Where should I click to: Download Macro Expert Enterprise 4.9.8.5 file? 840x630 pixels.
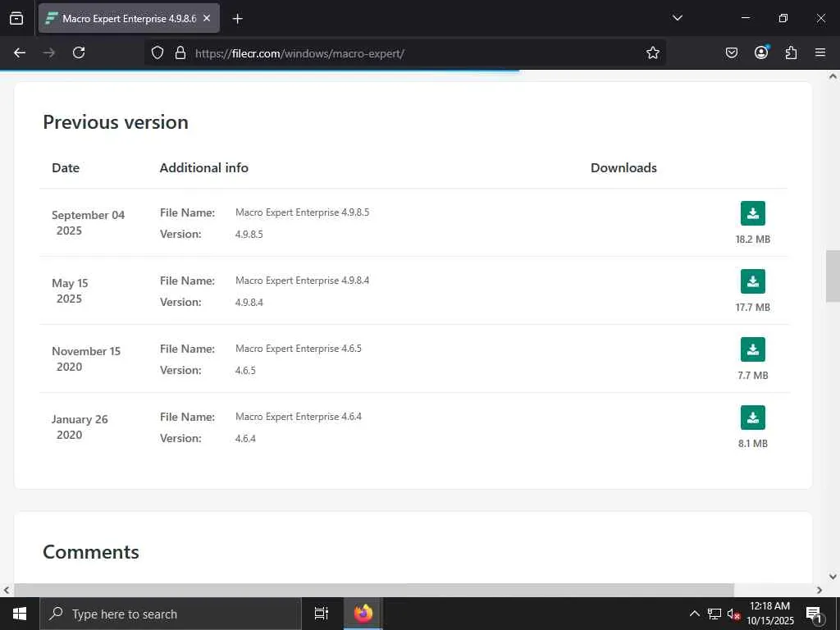[753, 213]
